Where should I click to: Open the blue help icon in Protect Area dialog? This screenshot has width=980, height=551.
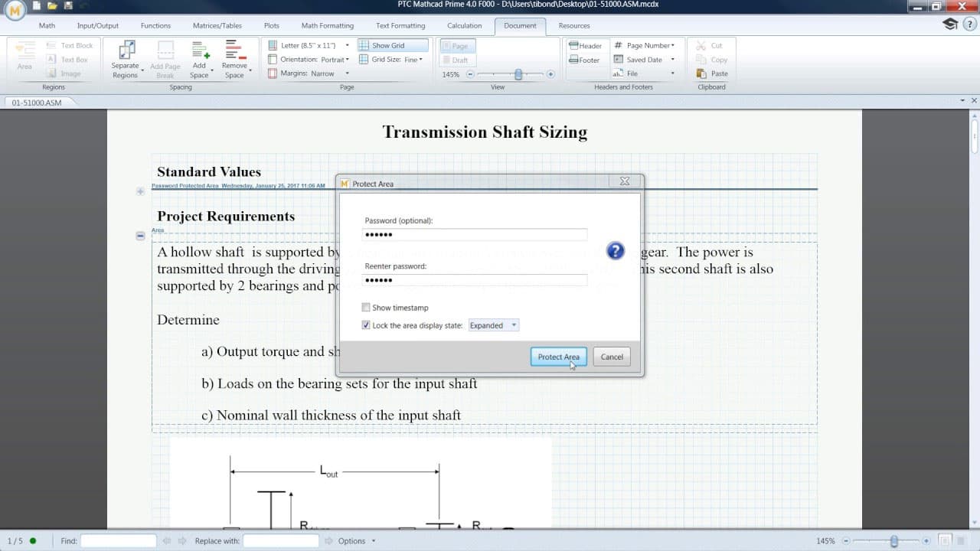tap(615, 250)
